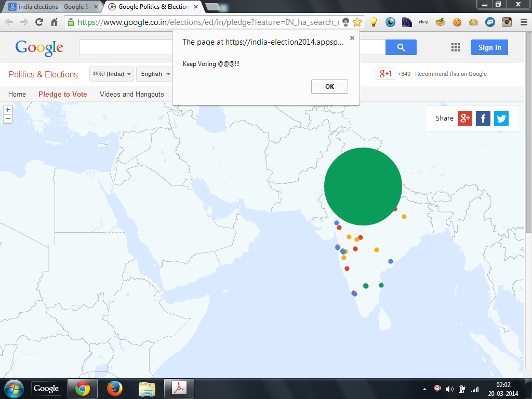Click the light bulb extension icon
Image resolution: width=532 pixels, height=399 pixels.
pyautogui.click(x=374, y=22)
